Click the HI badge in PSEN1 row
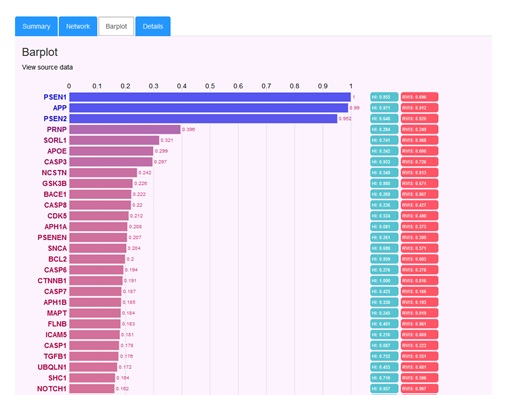 point(384,97)
